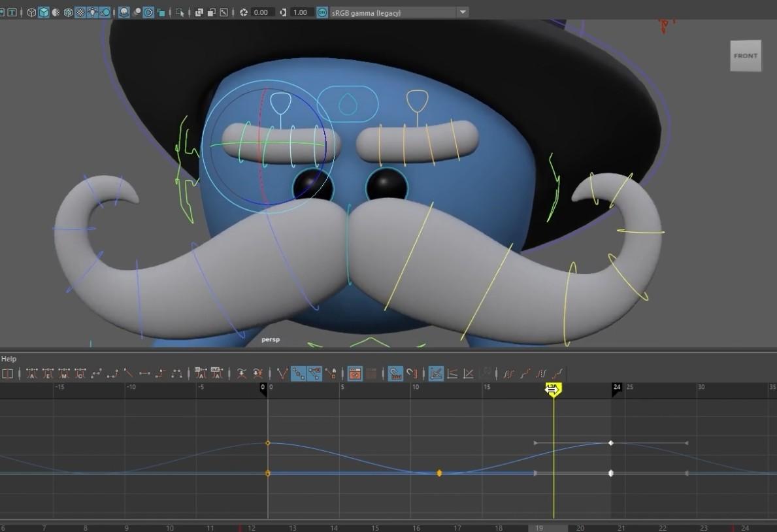Click the FRONT face of the view cube
Viewport: 777px width, 532px height.
[x=745, y=56]
